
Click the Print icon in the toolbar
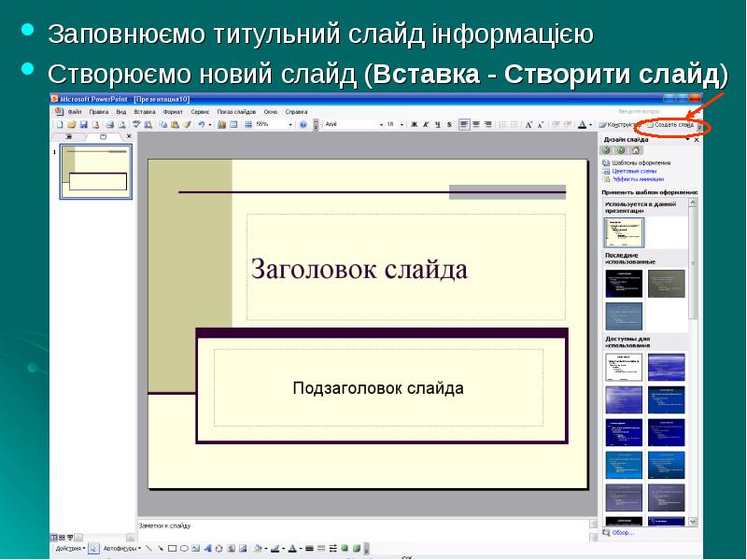pyautogui.click(x=109, y=124)
